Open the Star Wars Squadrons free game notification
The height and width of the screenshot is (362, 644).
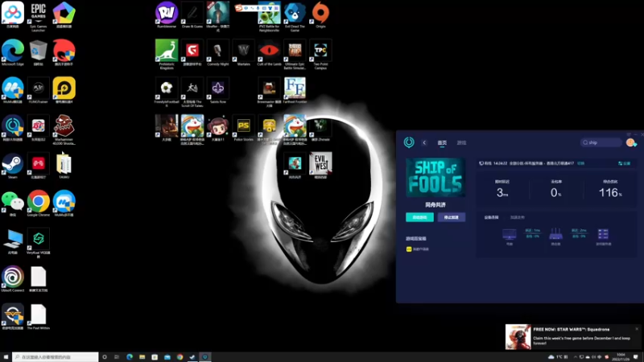click(572, 336)
